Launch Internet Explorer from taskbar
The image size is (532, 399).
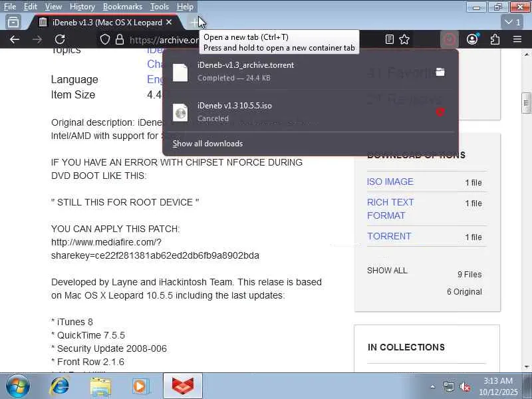(59, 386)
